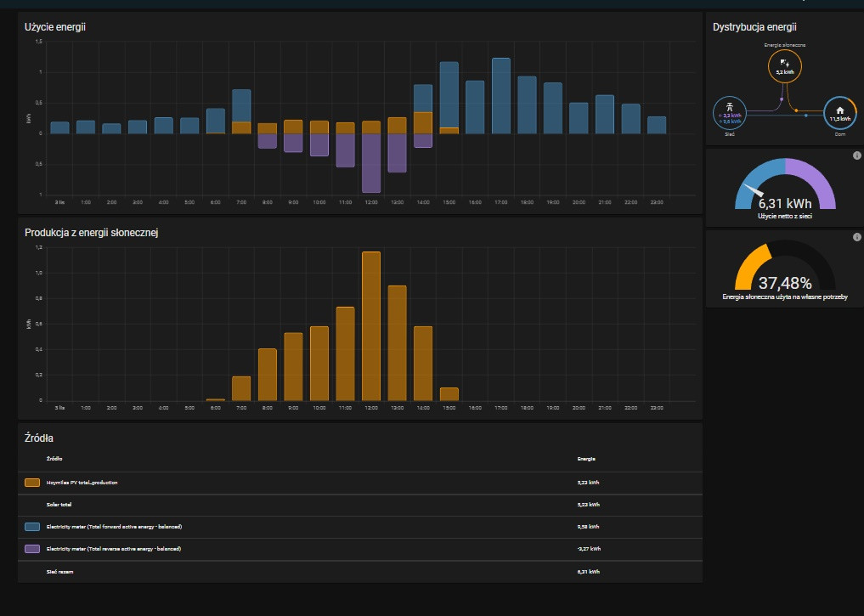This screenshot has height=616, width=864.
Task: Click the purple reverse energy color swatch
Action: (x=32, y=549)
